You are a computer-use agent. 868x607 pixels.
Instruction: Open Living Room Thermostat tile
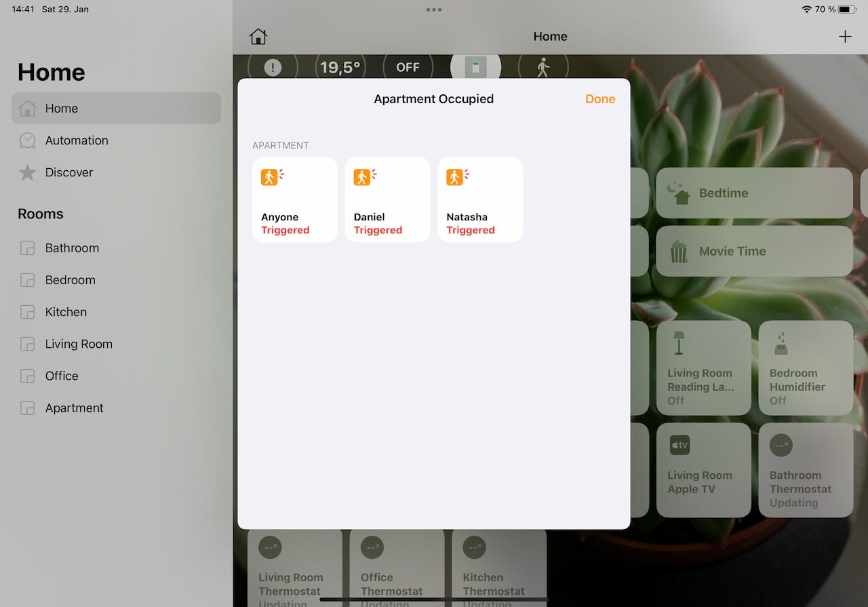(x=295, y=568)
